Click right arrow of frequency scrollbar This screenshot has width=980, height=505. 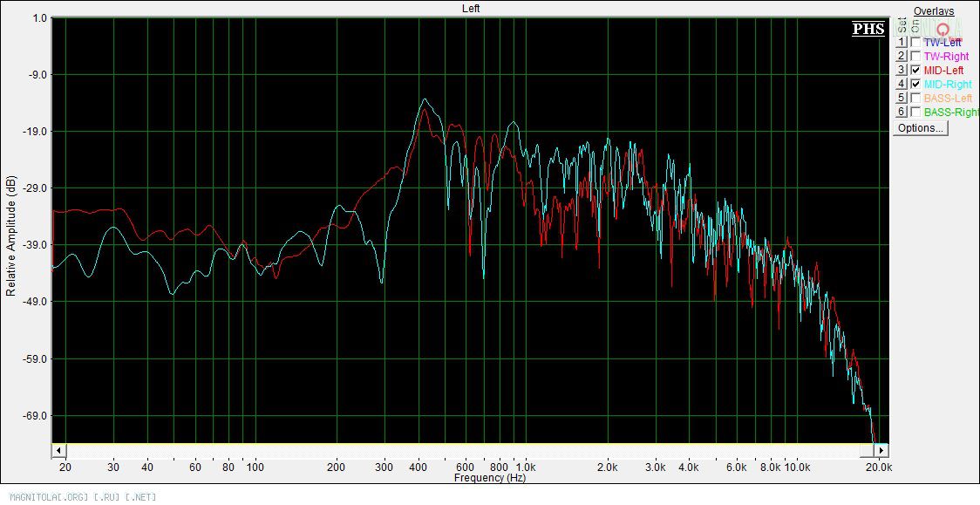coord(881,450)
